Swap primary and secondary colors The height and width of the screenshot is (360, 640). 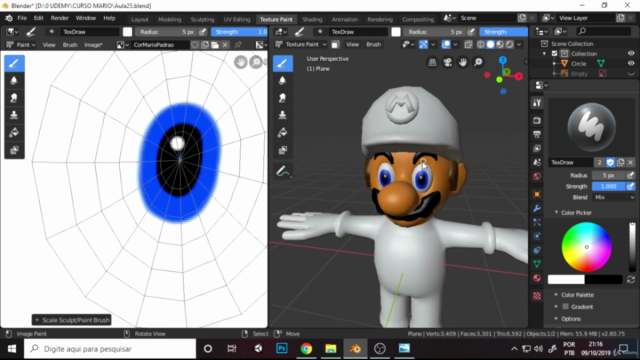[631, 280]
